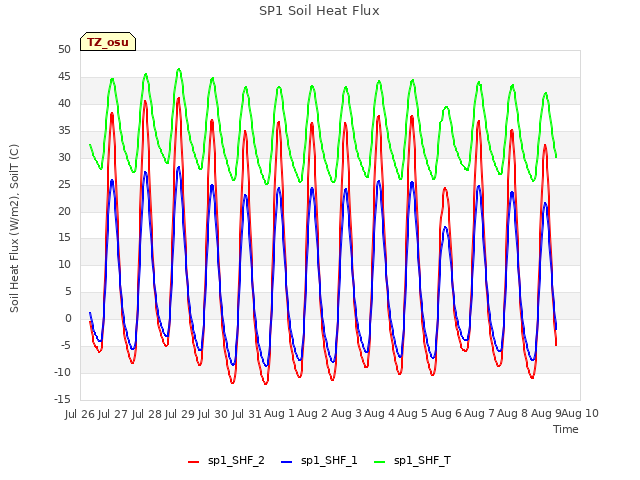Viewport: 640px width, 480px height.
Task: Click the x-axis label Time
Action: [x=566, y=429]
